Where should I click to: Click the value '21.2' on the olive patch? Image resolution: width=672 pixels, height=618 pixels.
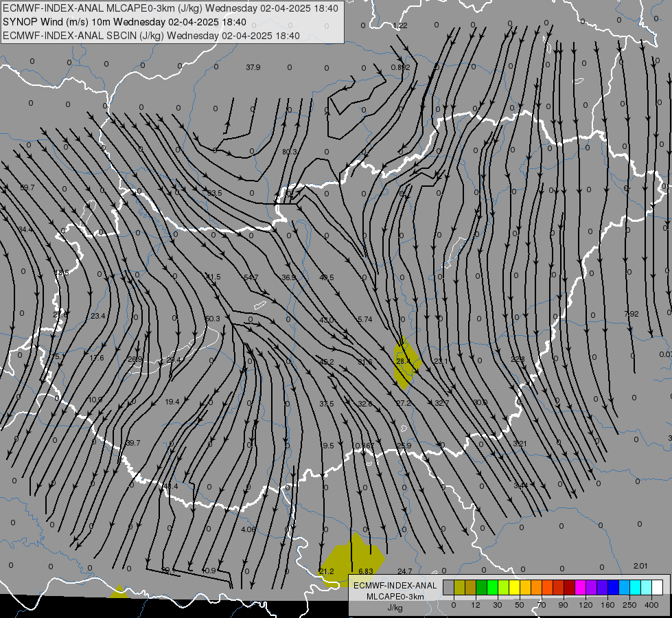[327, 571]
